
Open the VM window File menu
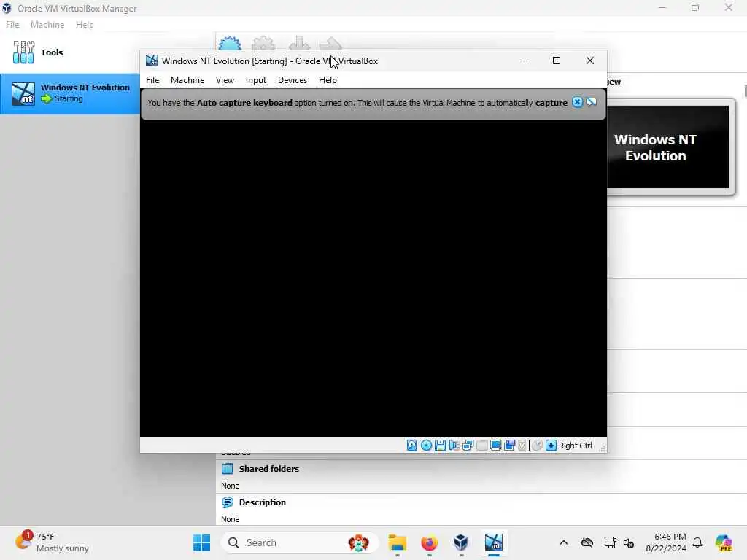pos(152,80)
